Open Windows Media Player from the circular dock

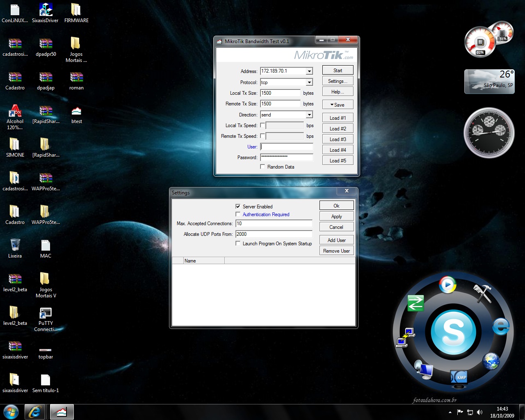coord(447,284)
